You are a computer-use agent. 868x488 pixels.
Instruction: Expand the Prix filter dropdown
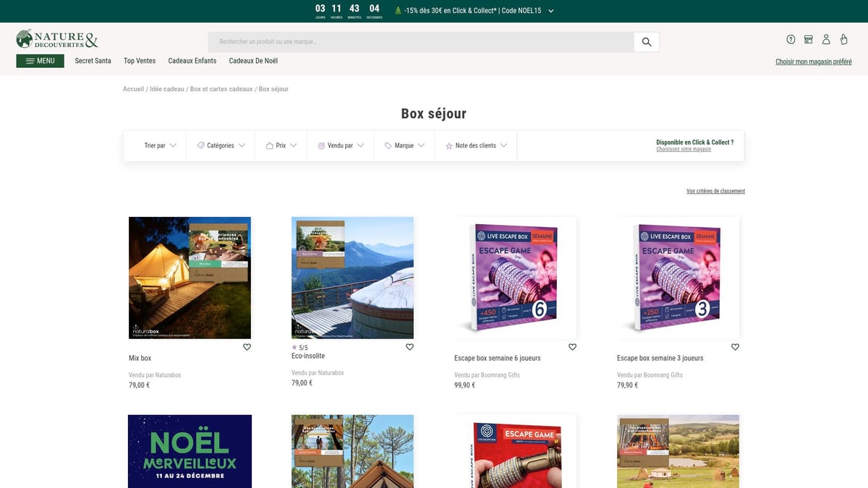(281, 145)
